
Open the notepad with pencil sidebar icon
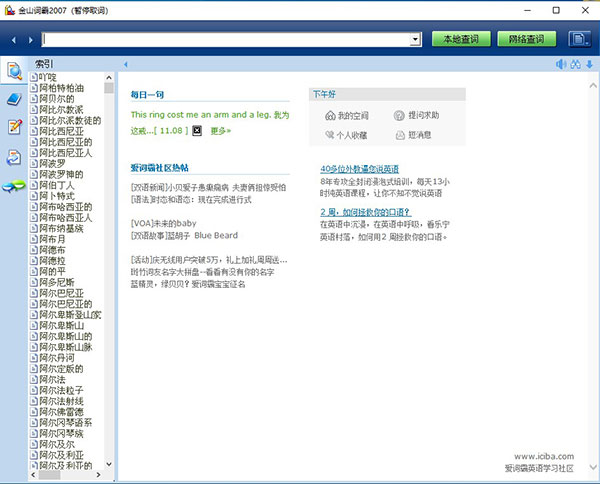(15, 127)
